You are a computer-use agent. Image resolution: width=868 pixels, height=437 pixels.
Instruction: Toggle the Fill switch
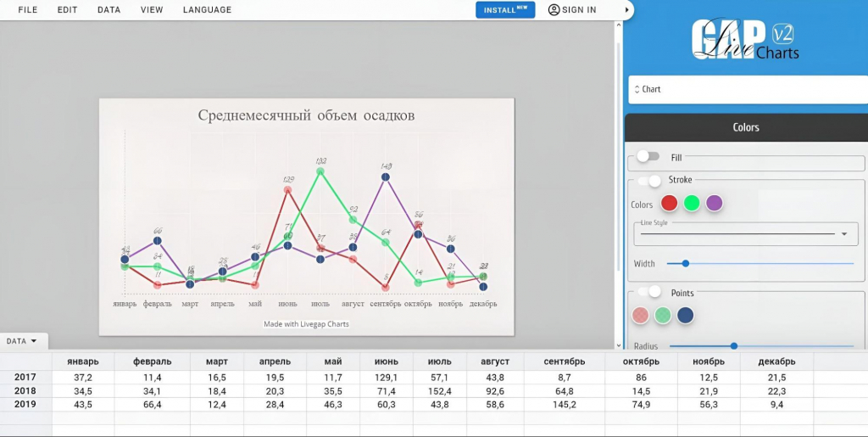[648, 156]
